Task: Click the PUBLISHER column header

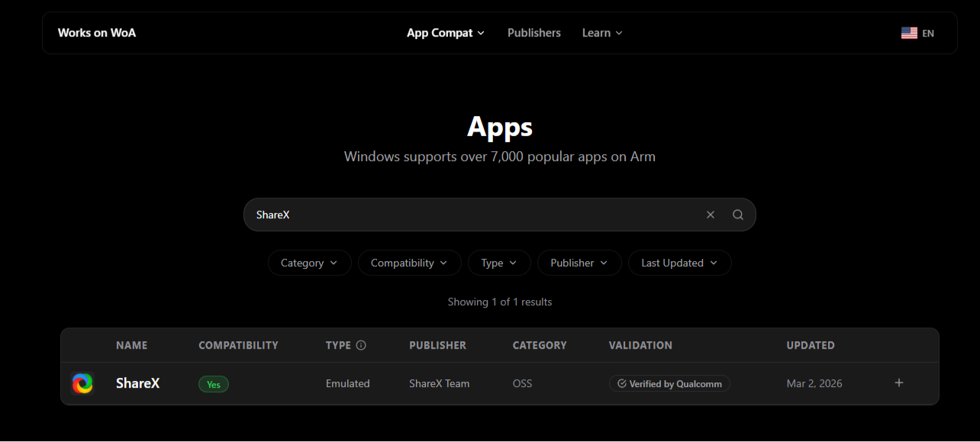Action: click(x=437, y=345)
